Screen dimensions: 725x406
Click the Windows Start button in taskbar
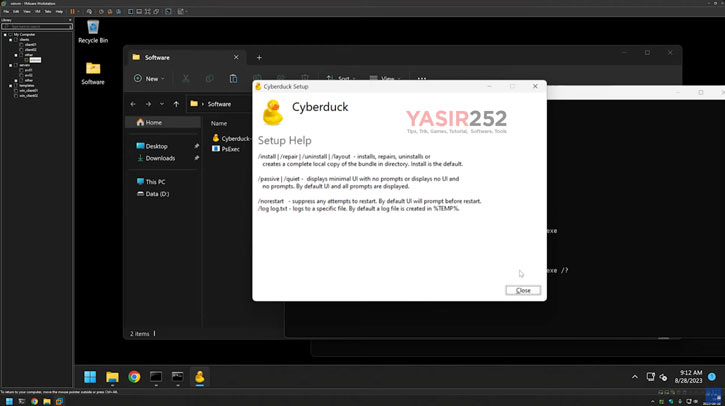(x=90, y=377)
